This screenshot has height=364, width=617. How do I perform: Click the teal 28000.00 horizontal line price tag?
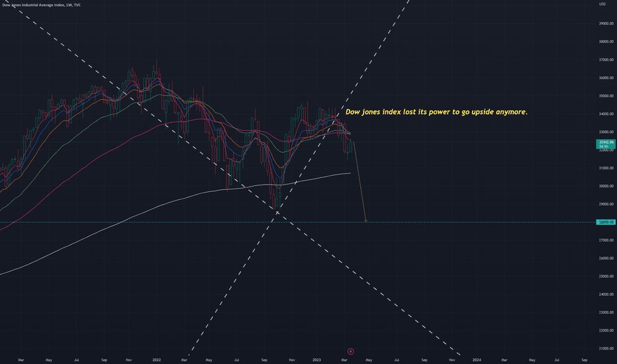pyautogui.click(x=606, y=222)
